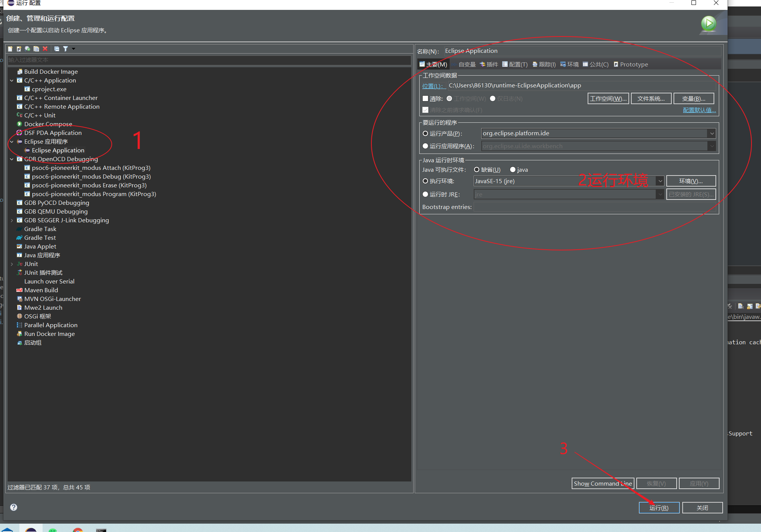The height and width of the screenshot is (532, 761).
Task: Click the filter text input field
Action: click(x=209, y=60)
